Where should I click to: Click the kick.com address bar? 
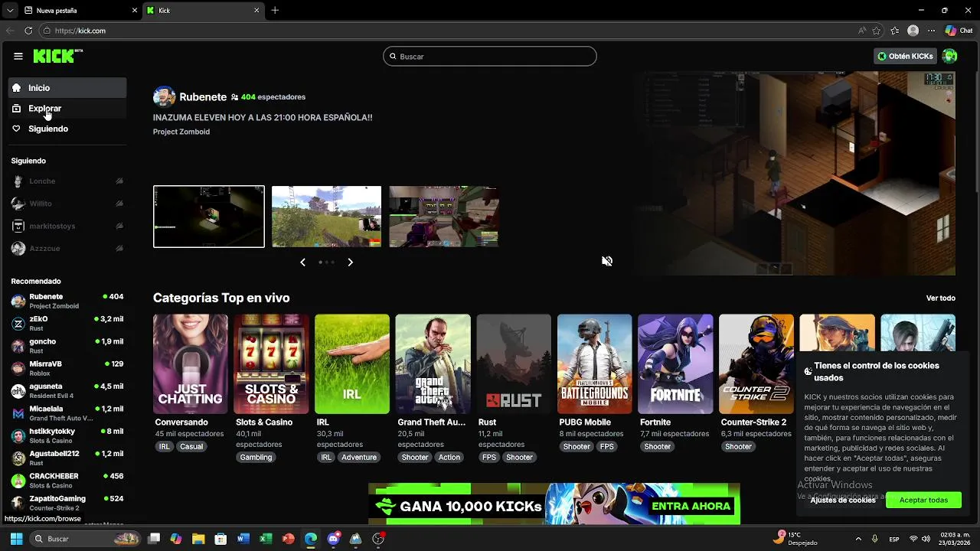[444, 31]
